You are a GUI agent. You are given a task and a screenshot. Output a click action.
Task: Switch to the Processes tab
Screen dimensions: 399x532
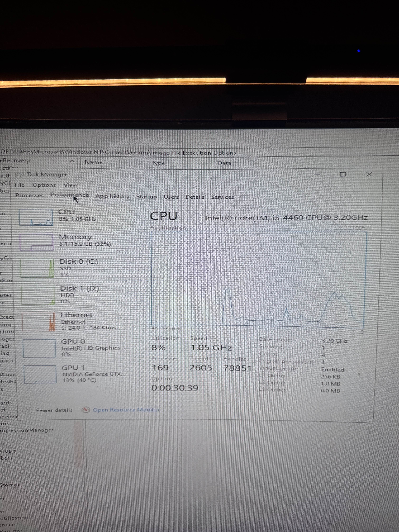point(29,195)
